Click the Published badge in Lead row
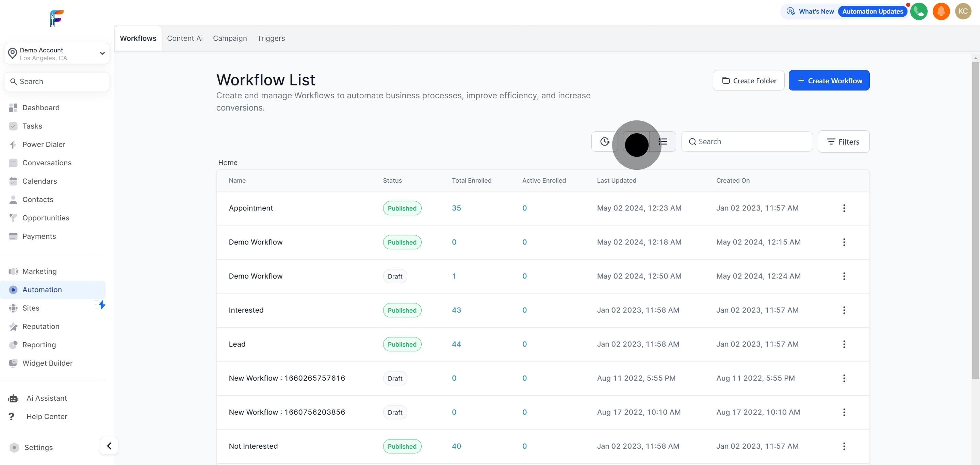 pyautogui.click(x=402, y=344)
